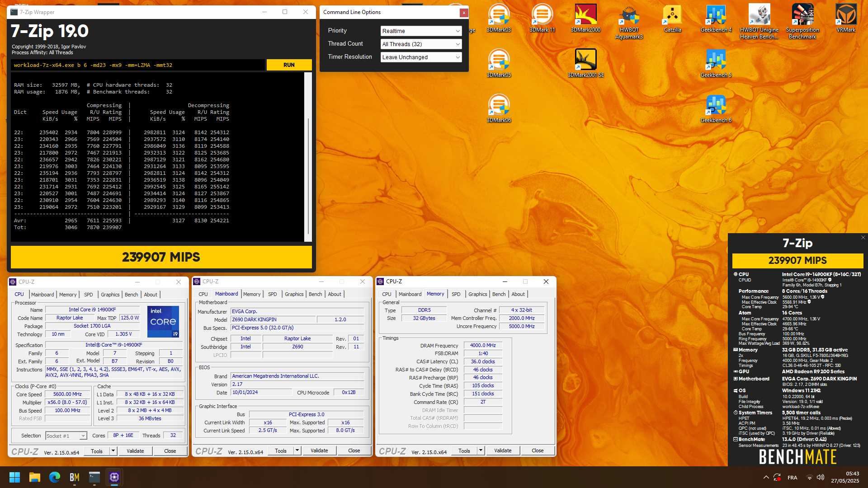Click the 7-Zip command line input field
This screenshot has width=868, height=488.
[138, 65]
